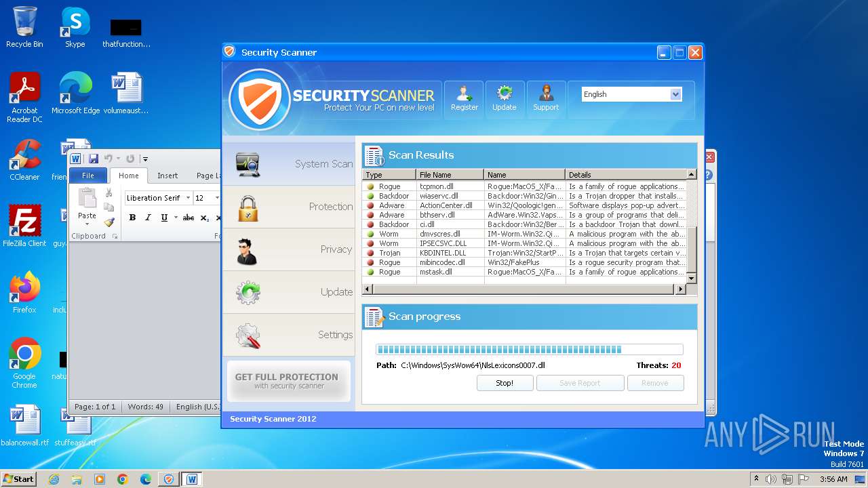The height and width of the screenshot is (488, 868).
Task: Click the Undo icon in Word
Action: [x=108, y=159]
